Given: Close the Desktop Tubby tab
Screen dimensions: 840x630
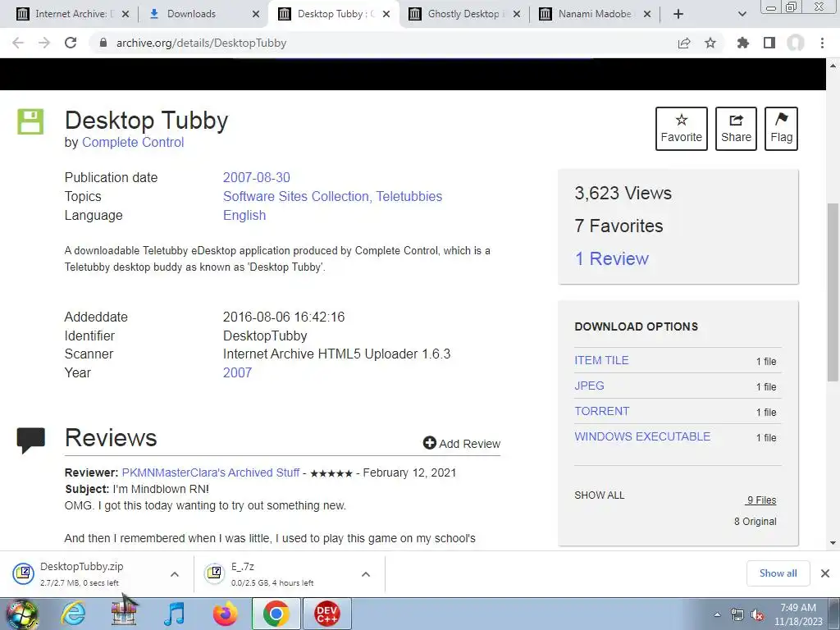Looking at the screenshot, I should [386, 14].
